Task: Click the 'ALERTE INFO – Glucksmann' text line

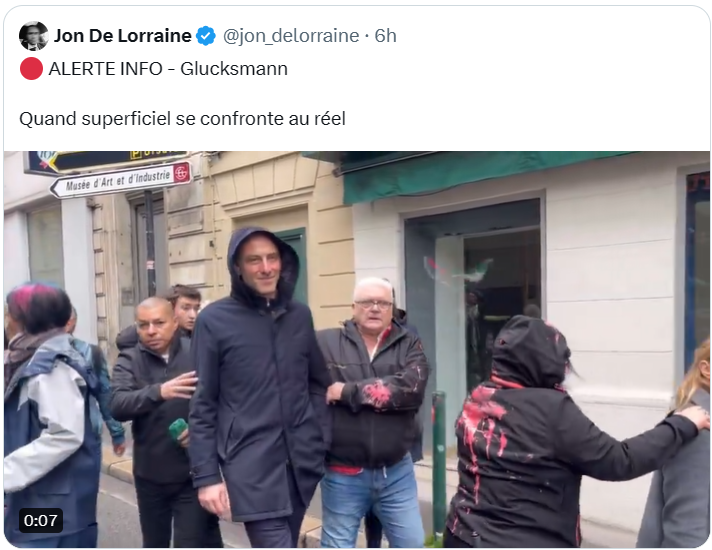Action: coord(168,69)
